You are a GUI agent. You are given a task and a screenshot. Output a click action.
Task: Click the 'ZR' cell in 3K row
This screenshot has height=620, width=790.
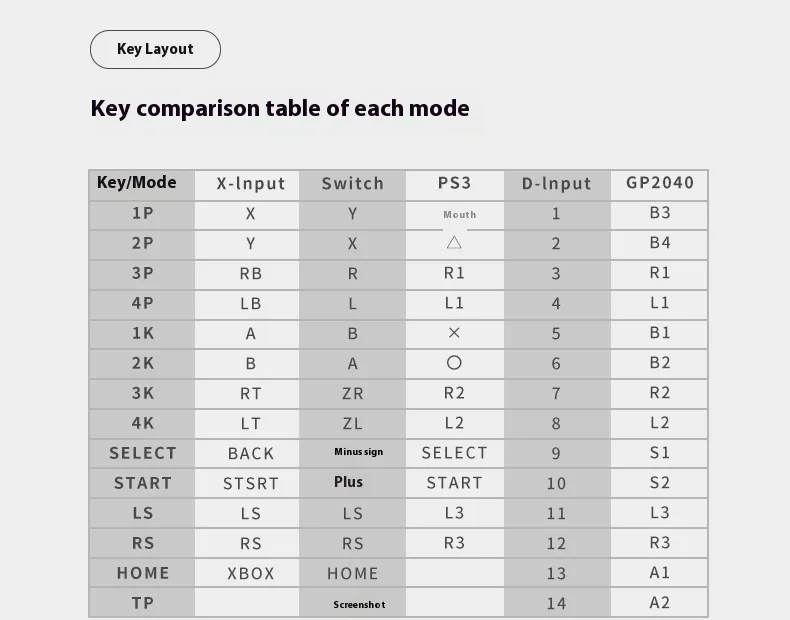tap(353, 393)
